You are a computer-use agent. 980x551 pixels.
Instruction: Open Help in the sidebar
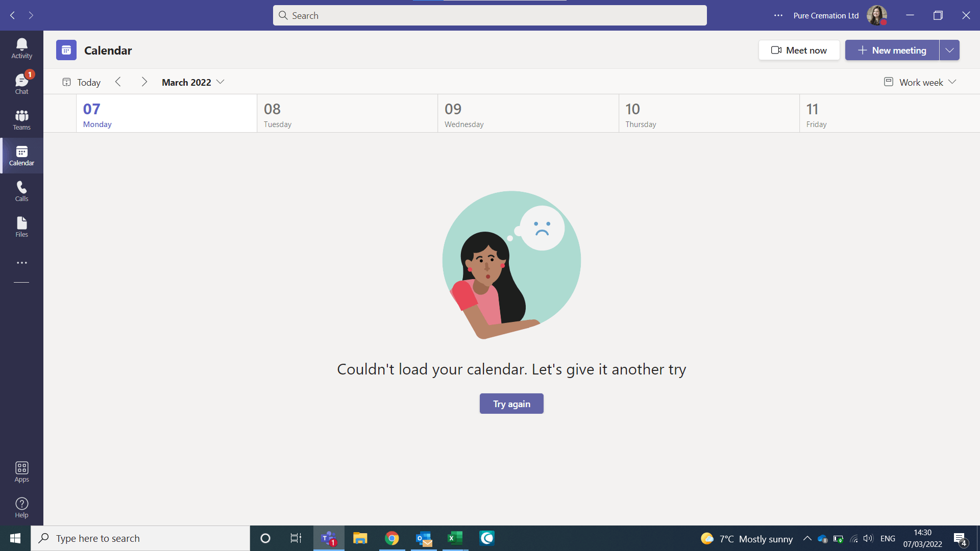(21, 508)
